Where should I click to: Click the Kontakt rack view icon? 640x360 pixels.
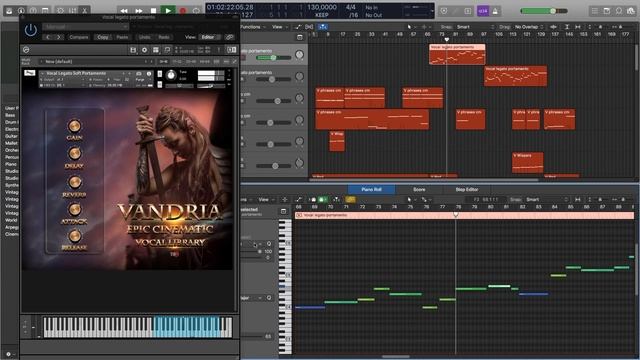(x=156, y=50)
